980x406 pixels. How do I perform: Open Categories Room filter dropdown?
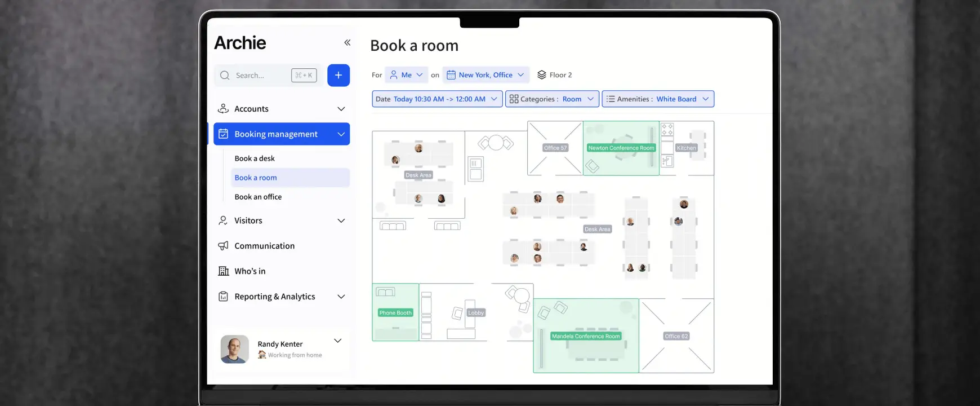[552, 99]
